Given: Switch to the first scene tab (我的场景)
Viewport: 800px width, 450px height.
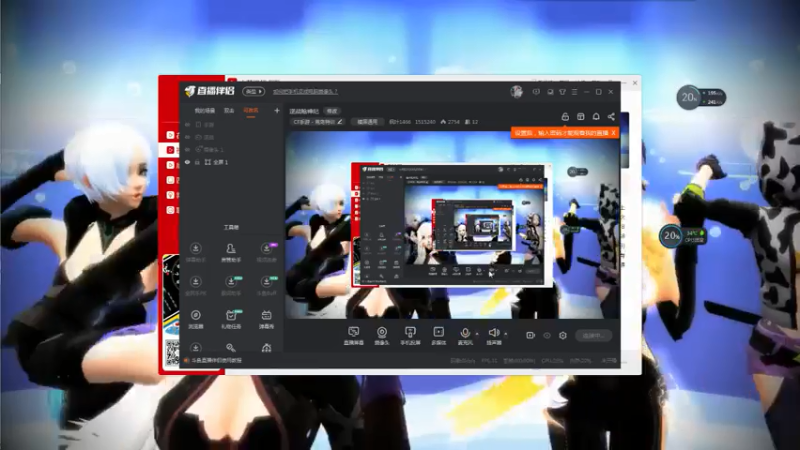Looking at the screenshot, I should pos(205,111).
